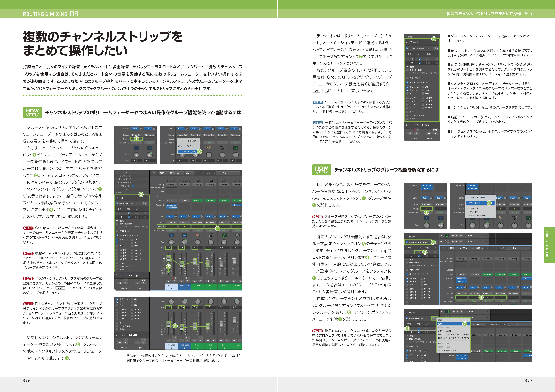Enable the unchecked オン checkbox for group 1
555x392 pixels.
click(419, 252)
